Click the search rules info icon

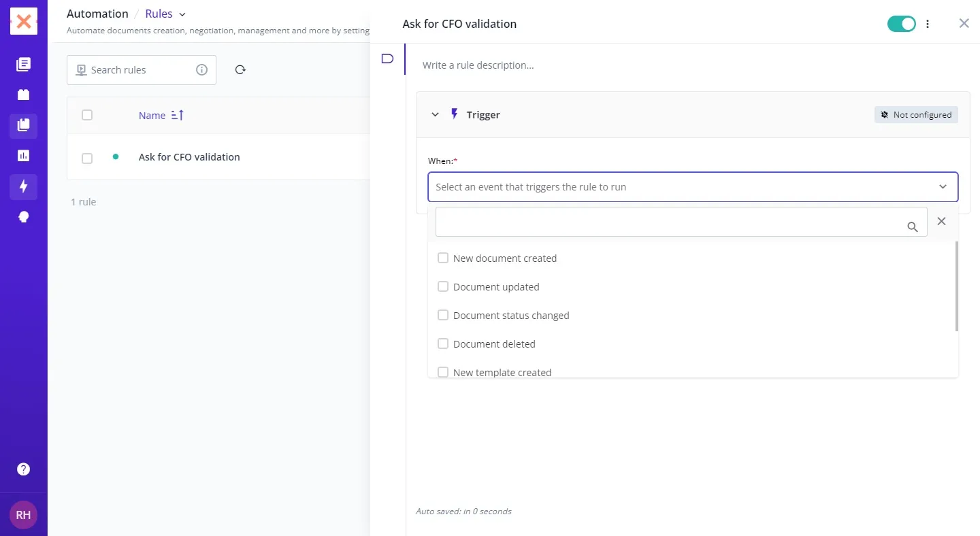(x=201, y=70)
